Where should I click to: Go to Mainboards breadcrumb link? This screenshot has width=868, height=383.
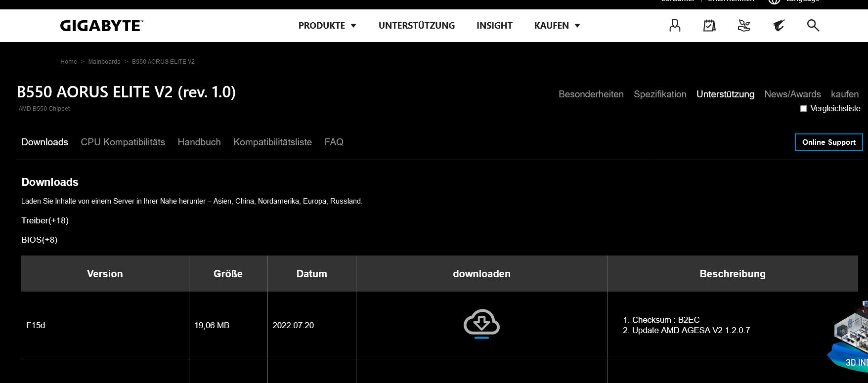point(104,62)
